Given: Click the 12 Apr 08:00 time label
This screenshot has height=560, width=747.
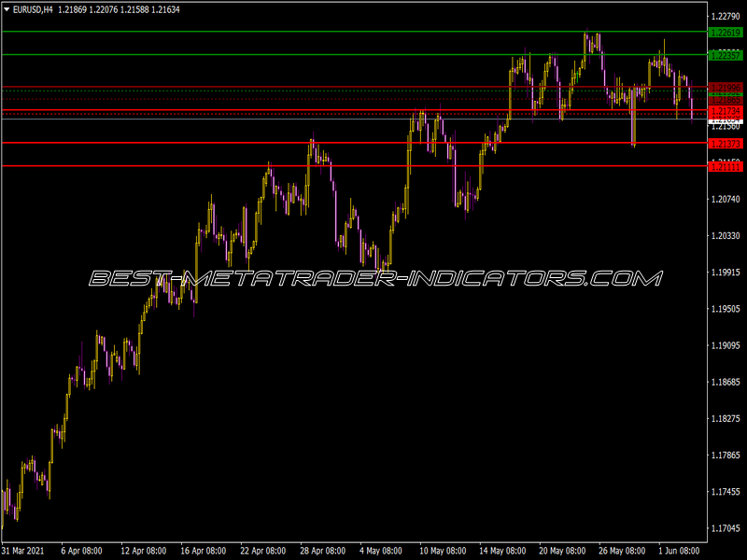Looking at the screenshot, I should pos(144,551).
